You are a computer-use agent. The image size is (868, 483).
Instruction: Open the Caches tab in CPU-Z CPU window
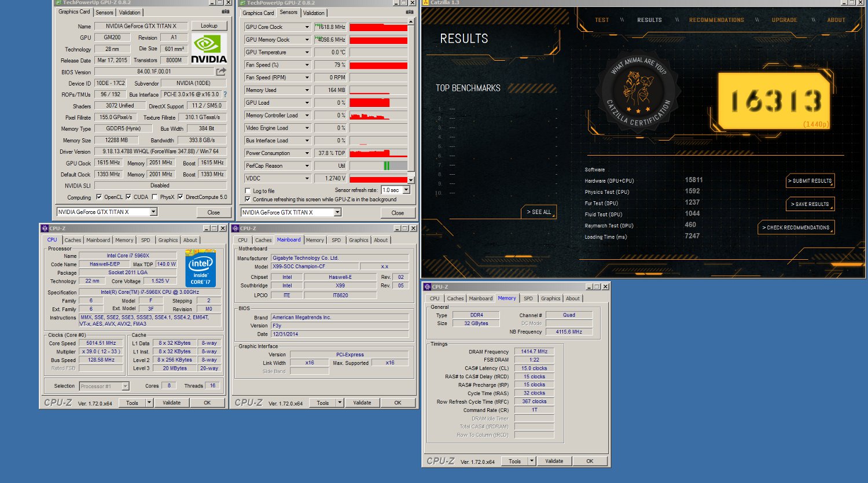pos(73,240)
